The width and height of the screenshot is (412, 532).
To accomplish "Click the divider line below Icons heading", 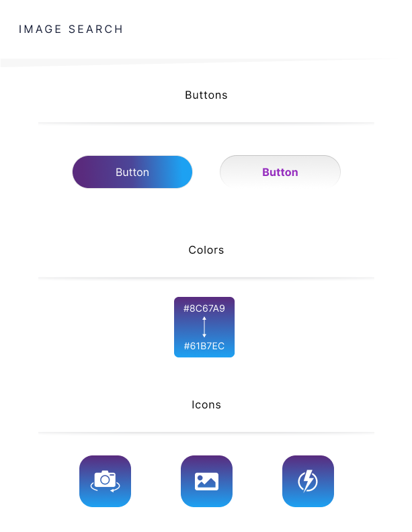I will coord(206,433).
